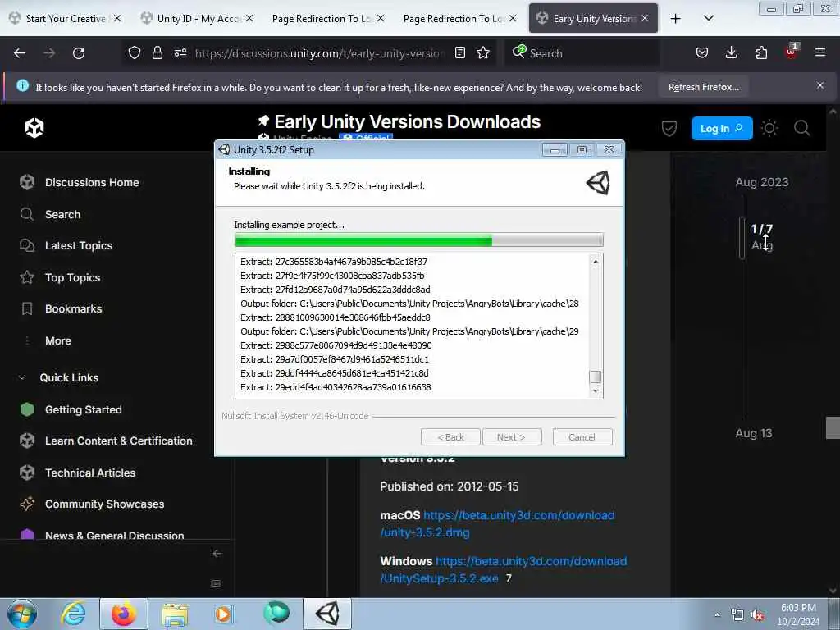Image resolution: width=840 pixels, height=630 pixels.
Task: Open Getting Started quick link
Action: 83,410
